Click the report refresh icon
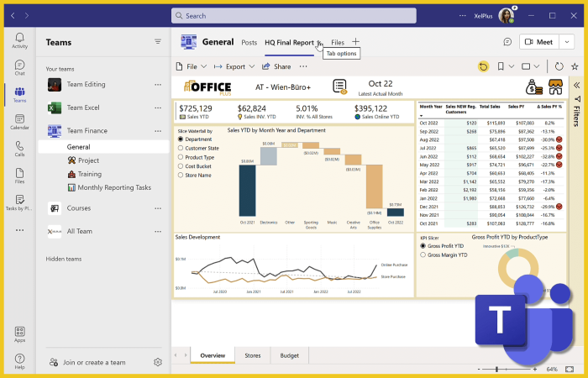 (559, 66)
